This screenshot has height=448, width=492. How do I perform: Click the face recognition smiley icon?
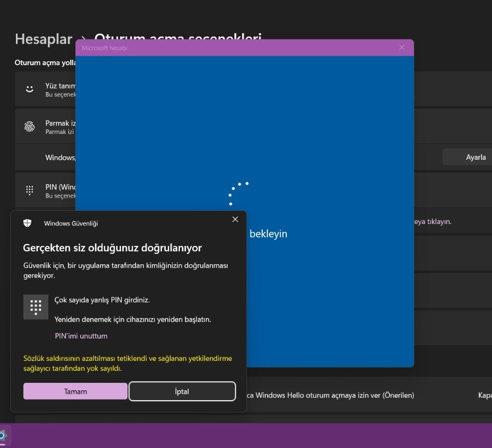[x=29, y=89]
